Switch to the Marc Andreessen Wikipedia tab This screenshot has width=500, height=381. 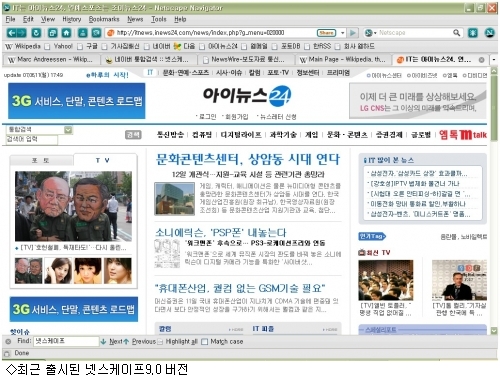point(53,59)
